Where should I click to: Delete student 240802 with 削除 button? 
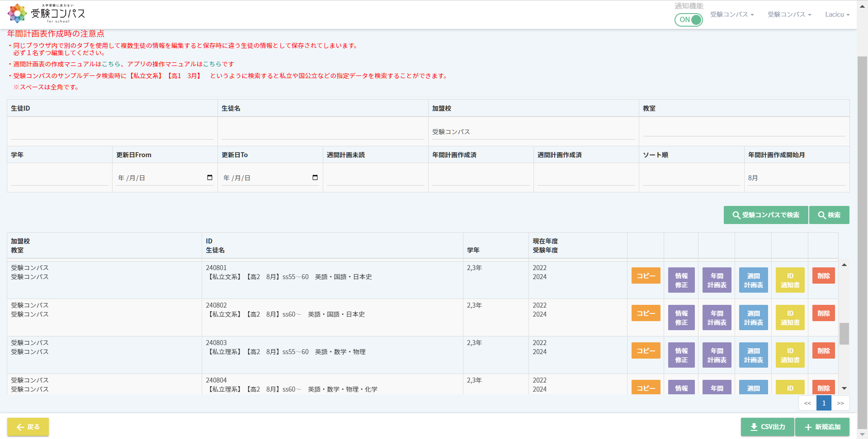coord(824,313)
